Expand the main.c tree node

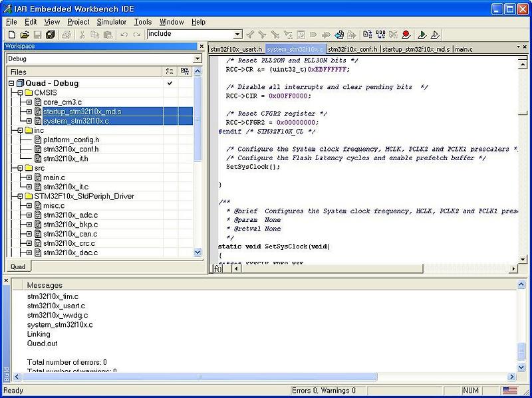(x=29, y=177)
